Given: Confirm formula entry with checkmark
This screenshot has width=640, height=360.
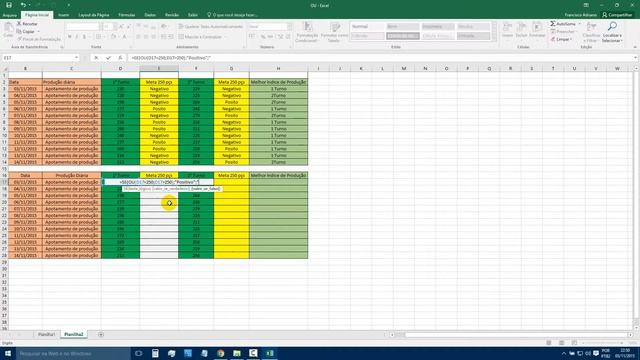Looking at the screenshot, I should click(x=108, y=58).
